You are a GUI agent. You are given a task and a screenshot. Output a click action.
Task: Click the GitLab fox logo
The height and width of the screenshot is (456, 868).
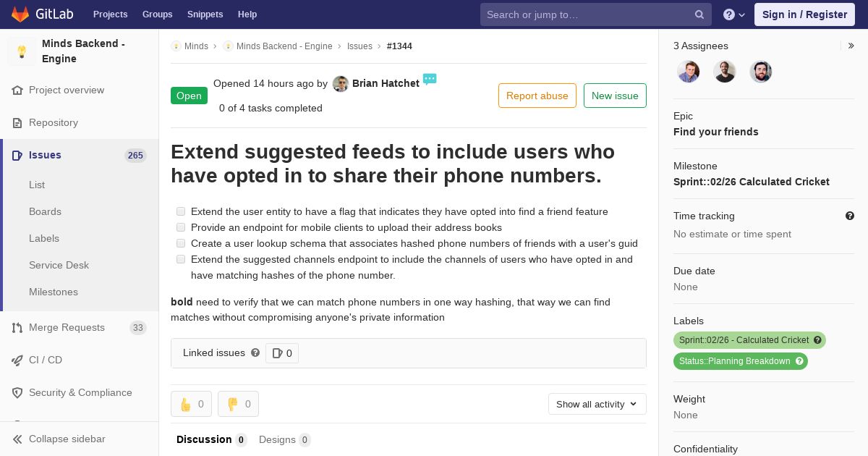click(20, 14)
